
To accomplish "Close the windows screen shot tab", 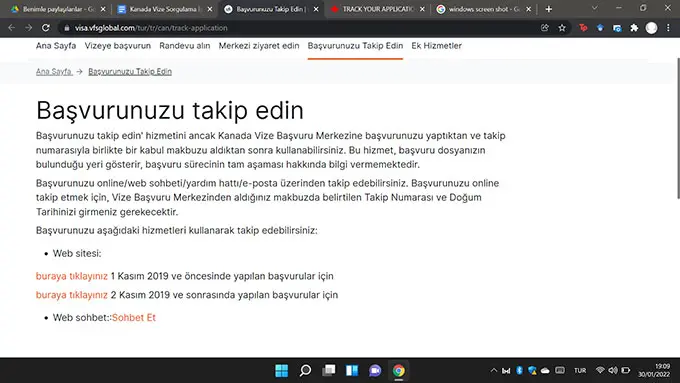I will pos(529,9).
